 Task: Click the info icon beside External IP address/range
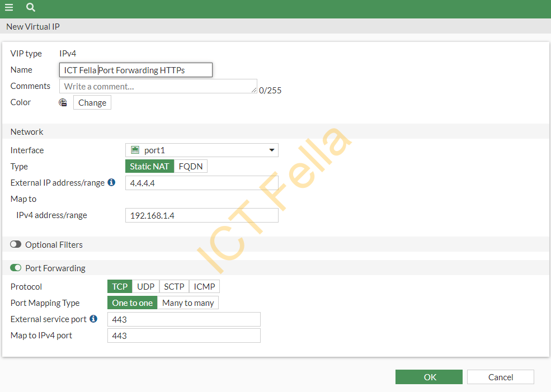pyautogui.click(x=111, y=182)
